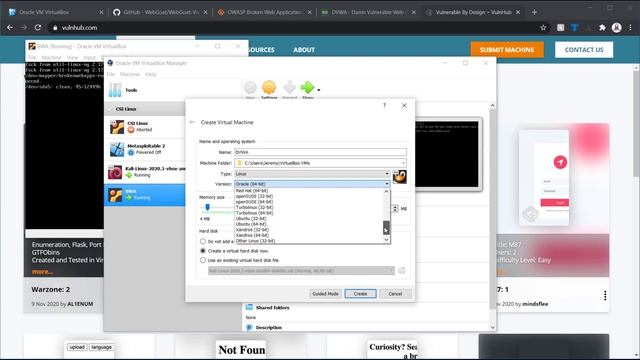The image size is (640, 360).
Task: Click the choose disk file folder icon
Action: pyautogui.click(x=402, y=271)
